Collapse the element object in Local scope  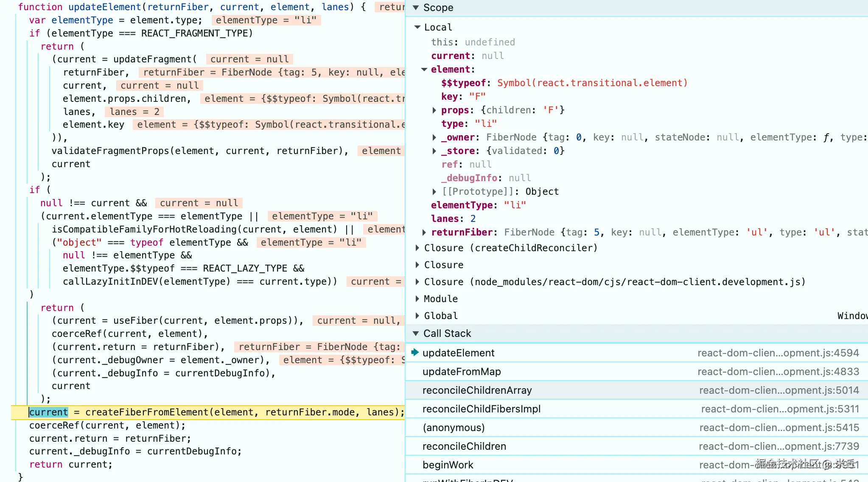pos(424,70)
